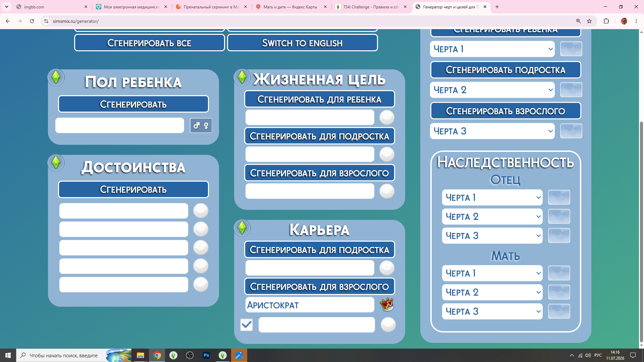Click Сгенерировать для взрослого career button
Screen dimensions: 644x362
(320, 287)
